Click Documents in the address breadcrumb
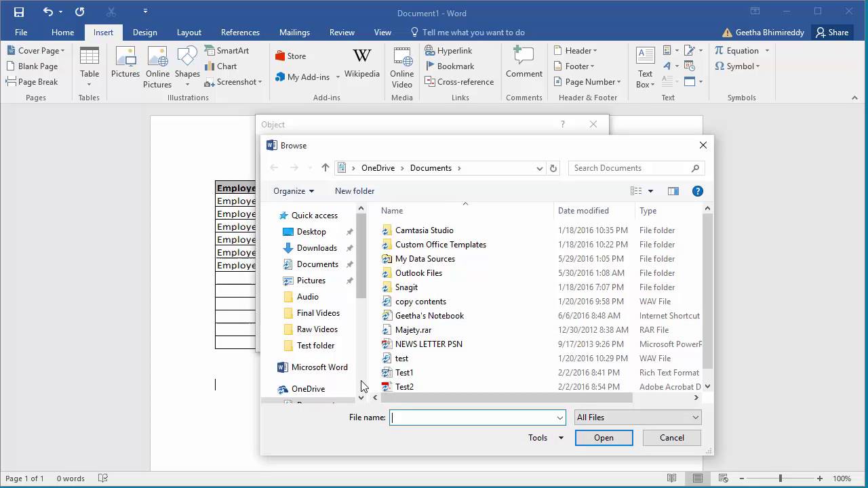Viewport: 868px width, 488px height. [x=431, y=168]
